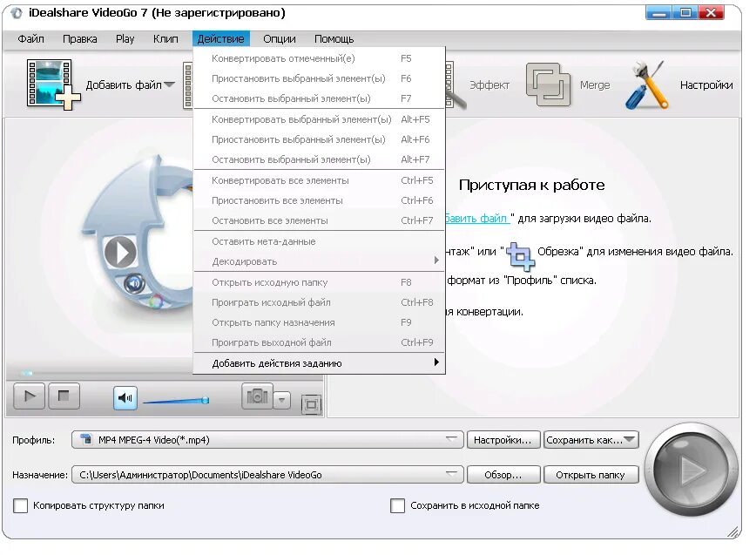The image size is (756, 555).
Task: Click the big play circle in preview logo
Action: (120, 252)
